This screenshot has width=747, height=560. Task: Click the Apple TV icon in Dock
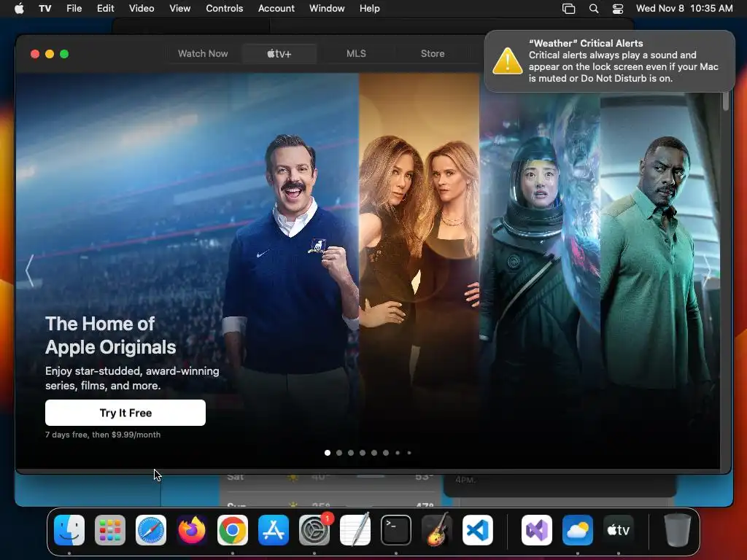point(619,530)
